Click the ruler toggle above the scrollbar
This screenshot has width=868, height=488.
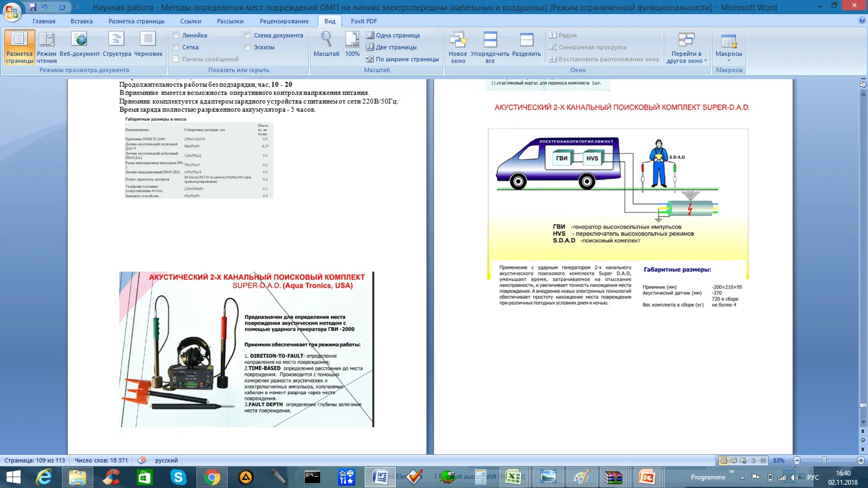(x=863, y=85)
